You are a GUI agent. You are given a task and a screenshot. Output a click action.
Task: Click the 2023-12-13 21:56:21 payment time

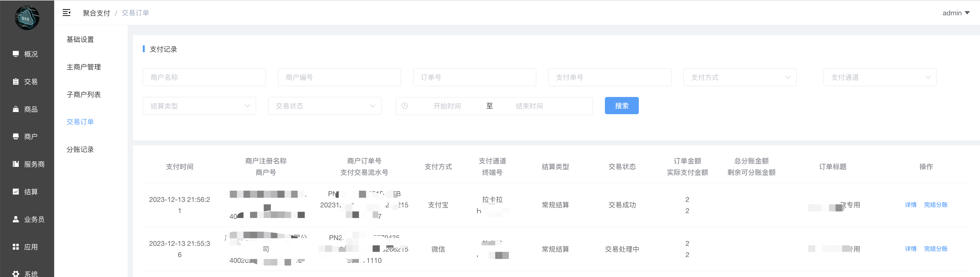pos(179,205)
